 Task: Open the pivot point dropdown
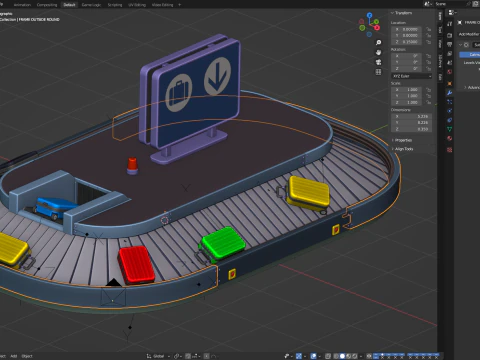click(x=178, y=356)
